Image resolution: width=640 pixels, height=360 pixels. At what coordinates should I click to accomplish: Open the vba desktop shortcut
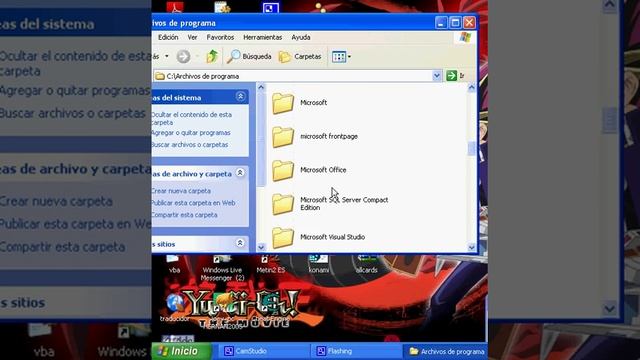(174, 263)
